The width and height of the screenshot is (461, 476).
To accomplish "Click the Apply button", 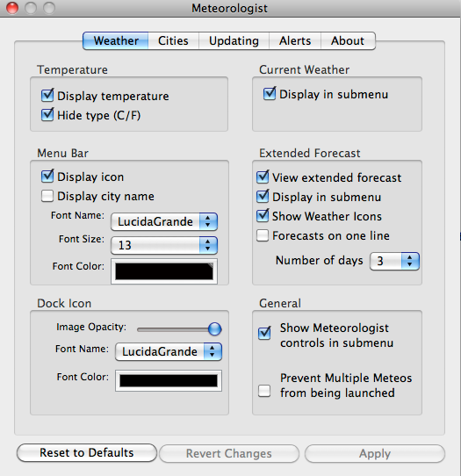I will (375, 453).
